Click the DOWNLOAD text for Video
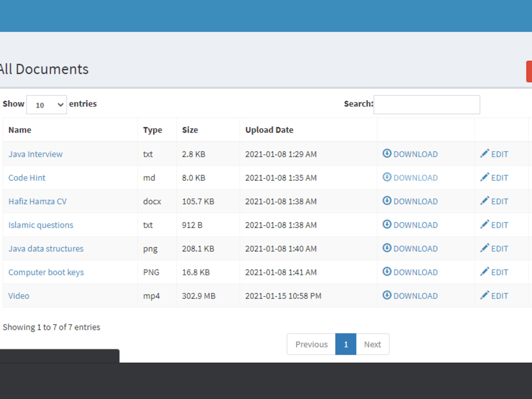This screenshot has width=532, height=399. 415,296
